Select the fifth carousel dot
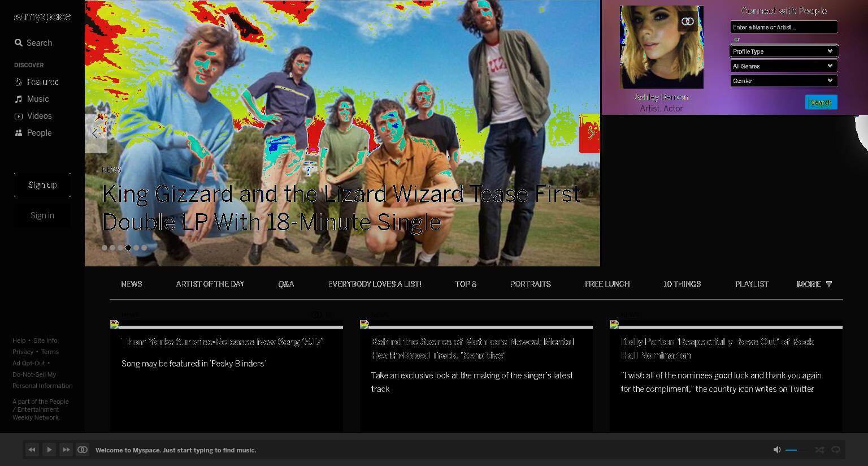868x466 pixels. (x=136, y=248)
